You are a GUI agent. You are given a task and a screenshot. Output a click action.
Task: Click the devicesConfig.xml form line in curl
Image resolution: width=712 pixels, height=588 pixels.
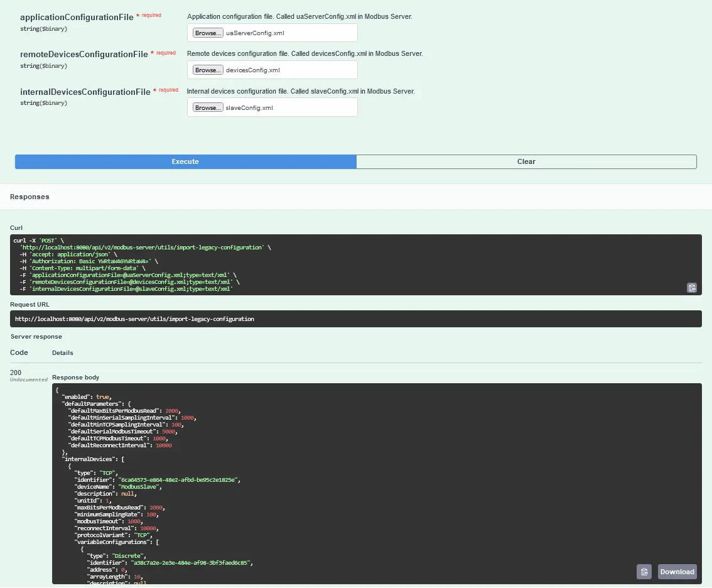point(129,282)
